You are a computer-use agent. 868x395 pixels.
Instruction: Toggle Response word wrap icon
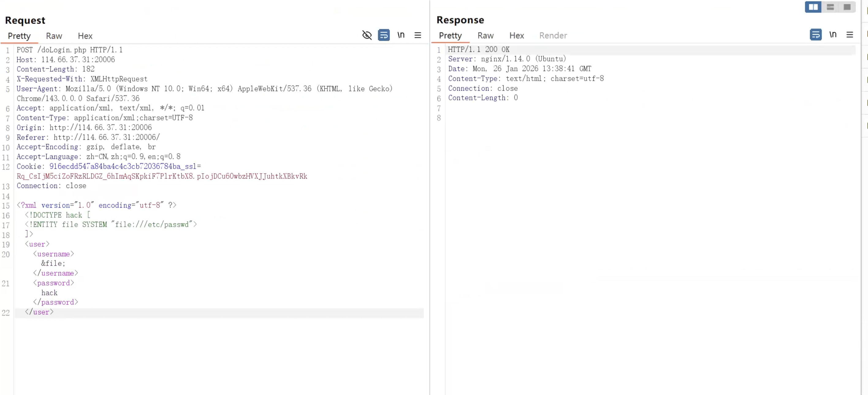(x=815, y=34)
